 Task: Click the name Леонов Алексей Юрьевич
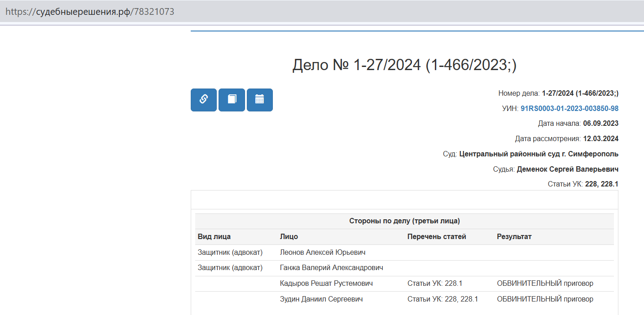click(x=322, y=253)
